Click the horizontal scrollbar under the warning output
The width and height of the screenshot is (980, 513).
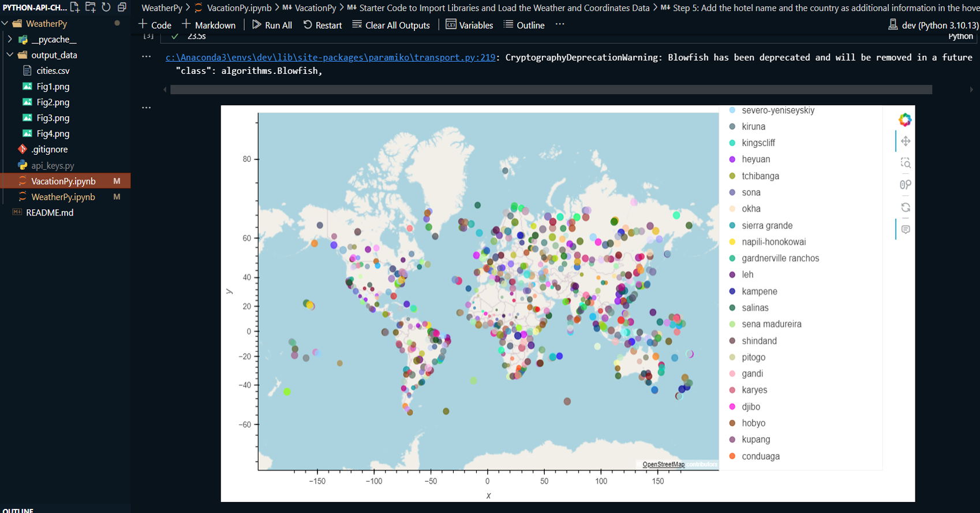(x=551, y=90)
